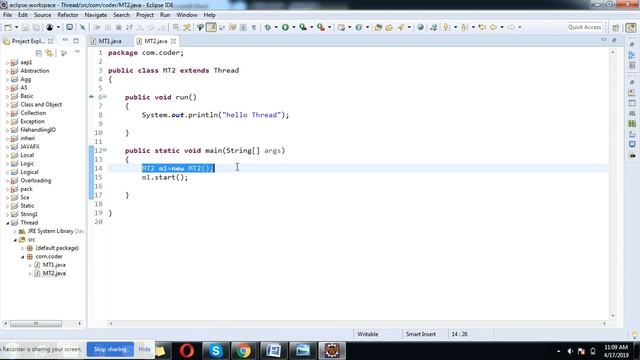The height and width of the screenshot is (360, 640).
Task: Expand the (default package) node
Action: pyautogui.click(x=22, y=248)
